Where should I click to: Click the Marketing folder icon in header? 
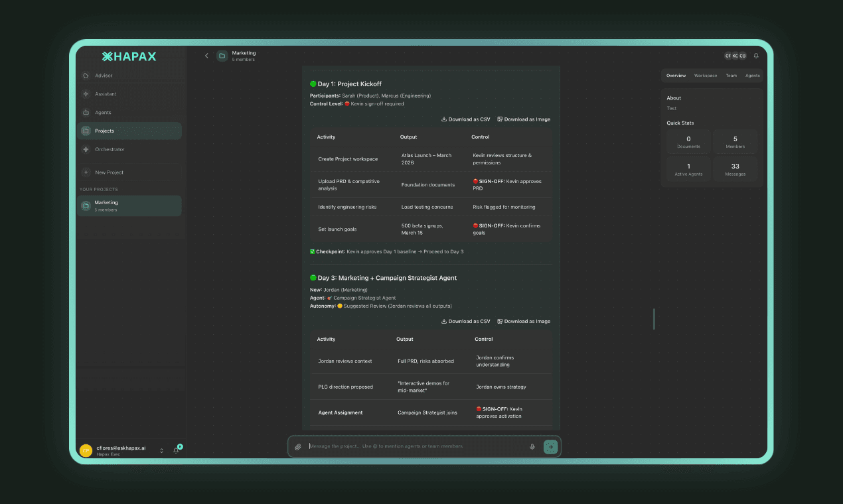(x=221, y=56)
